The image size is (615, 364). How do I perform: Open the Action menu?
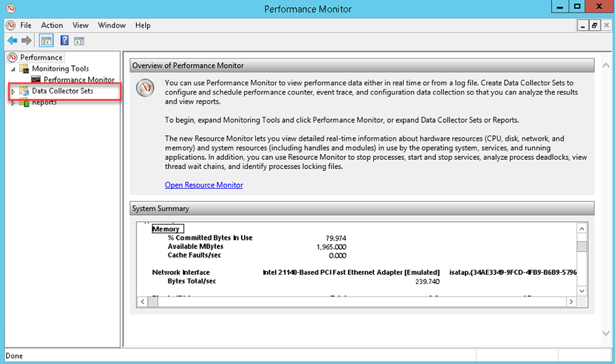point(52,25)
